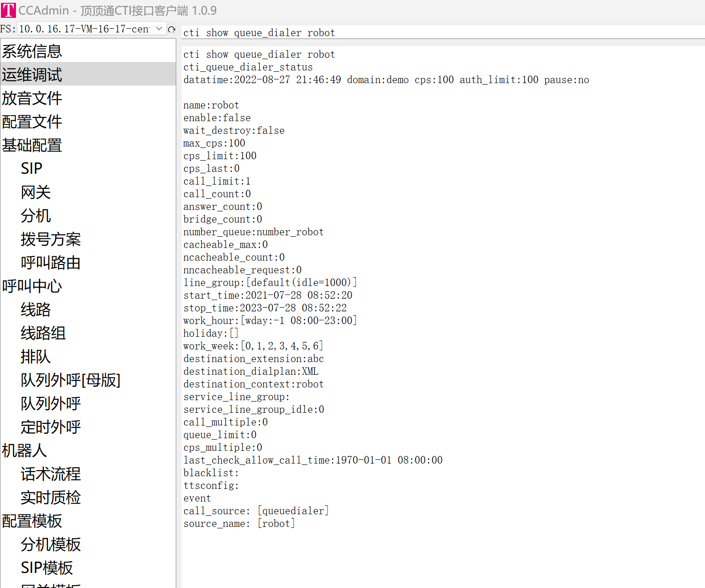Click 'source_name: [robot]' line
705x588 pixels.
pyautogui.click(x=239, y=524)
